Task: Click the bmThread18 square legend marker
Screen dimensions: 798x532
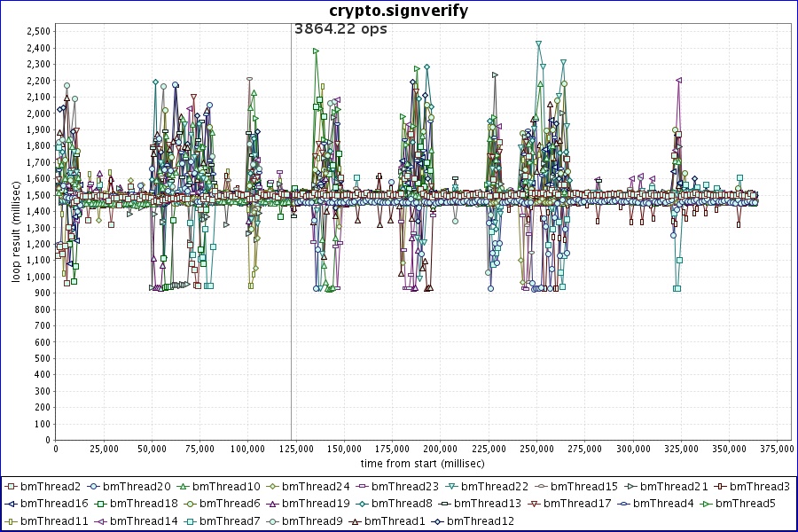Action: pyautogui.click(x=100, y=504)
